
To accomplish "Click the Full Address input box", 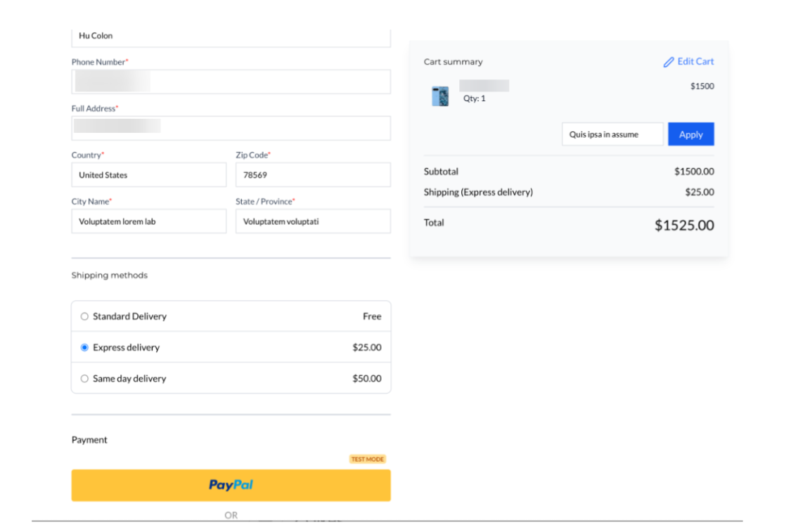I will tap(231, 128).
